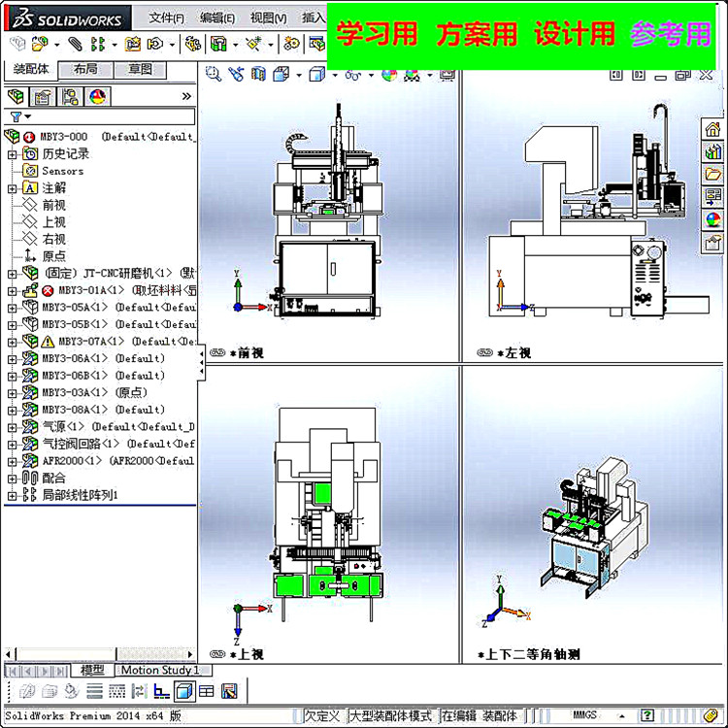Click the Edit Appearance color ball

click(x=389, y=75)
